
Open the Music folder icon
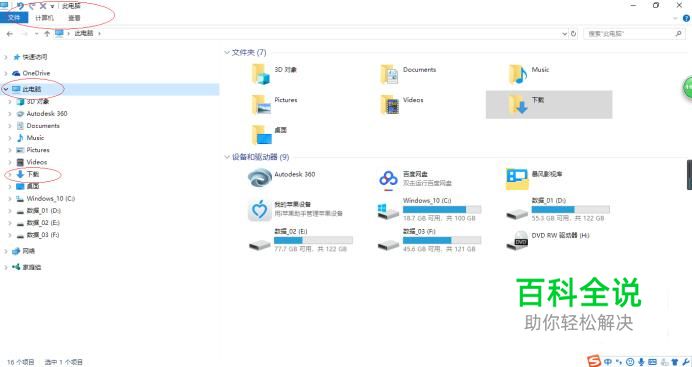tap(518, 74)
